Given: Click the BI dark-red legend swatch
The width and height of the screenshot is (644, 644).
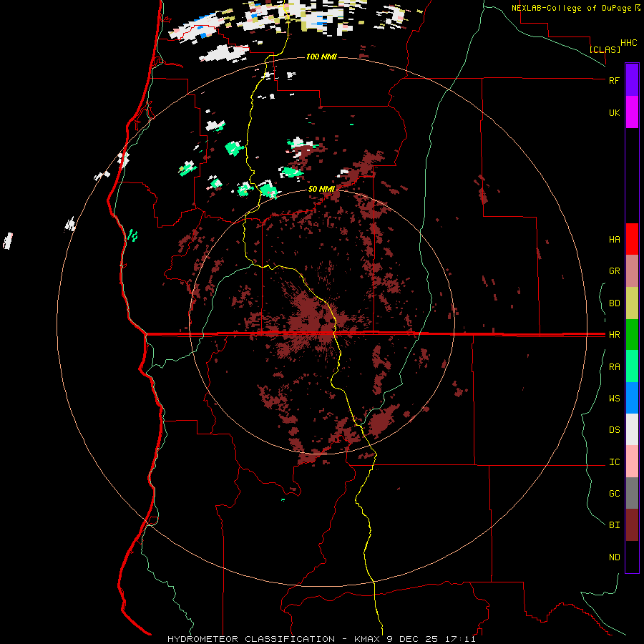Looking at the screenshot, I should [x=632, y=525].
